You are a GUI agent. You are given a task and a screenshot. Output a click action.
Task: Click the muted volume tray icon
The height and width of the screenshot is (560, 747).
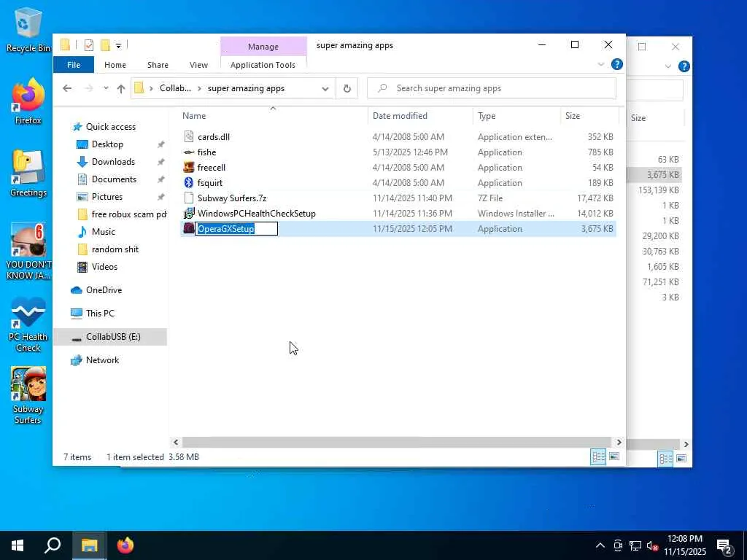652,545
